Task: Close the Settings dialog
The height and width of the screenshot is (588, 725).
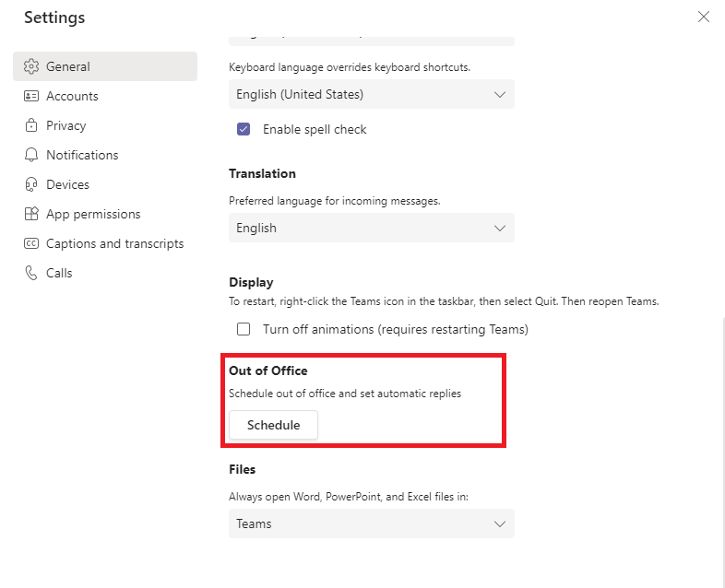Action: pos(703,18)
